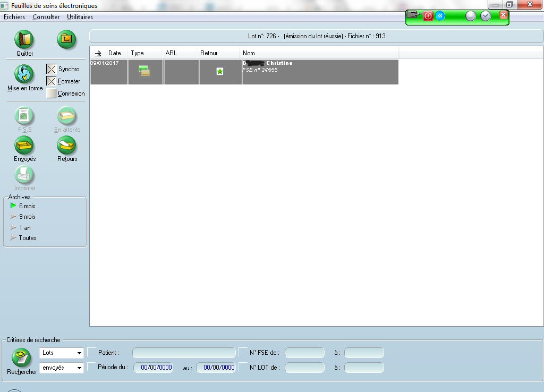Click the red power icon in green toolbar
This screenshot has height=392, width=544.
tap(428, 16)
